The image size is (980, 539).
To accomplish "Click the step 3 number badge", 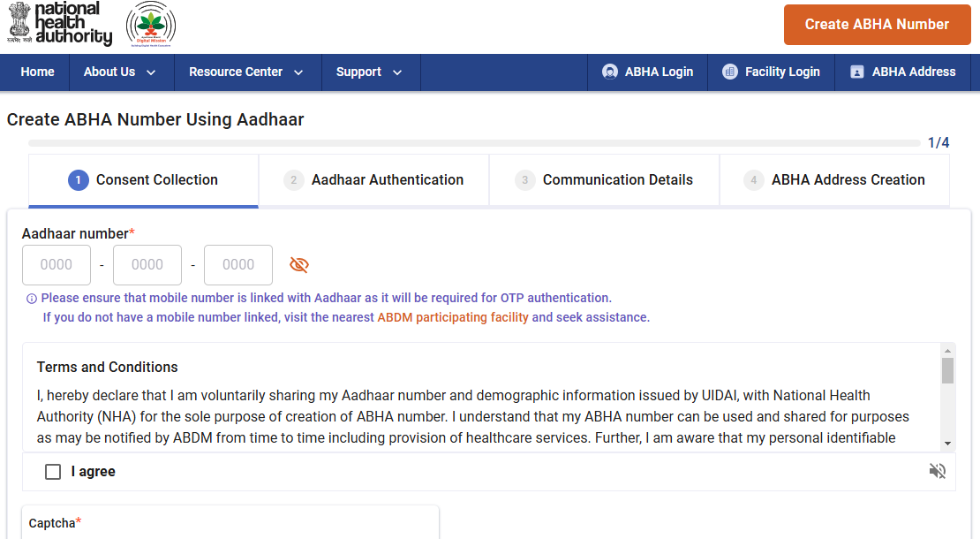I will point(525,180).
